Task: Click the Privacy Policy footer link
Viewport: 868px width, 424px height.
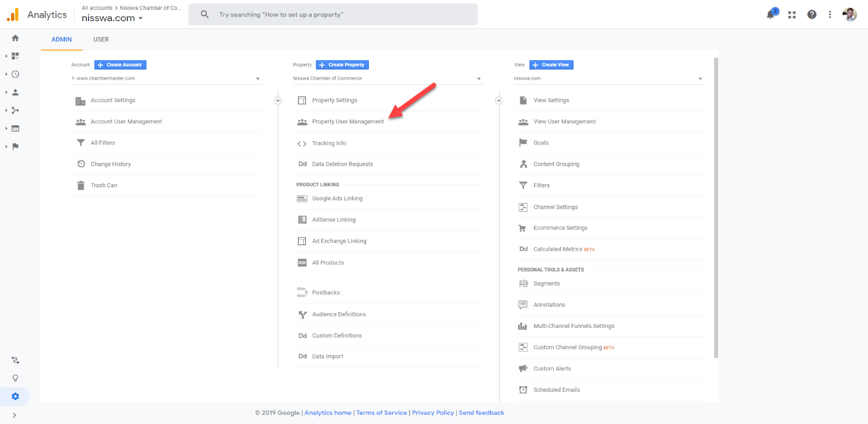Action: point(432,413)
